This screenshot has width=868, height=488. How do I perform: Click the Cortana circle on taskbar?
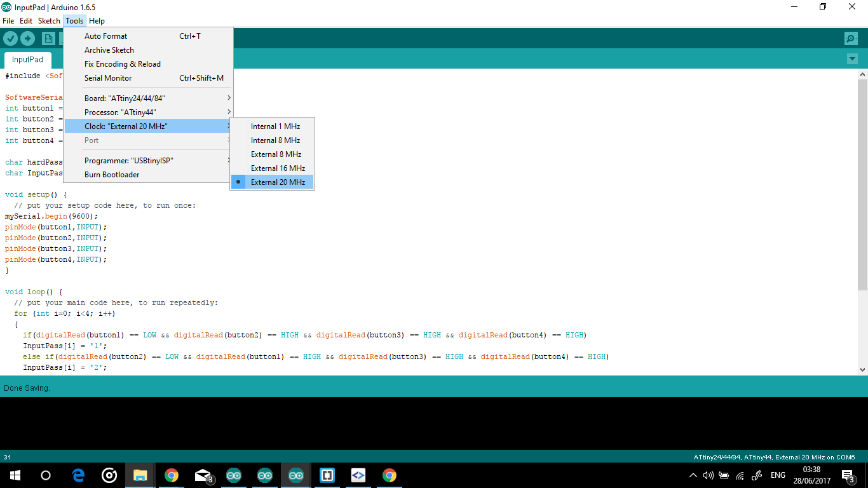[46, 475]
